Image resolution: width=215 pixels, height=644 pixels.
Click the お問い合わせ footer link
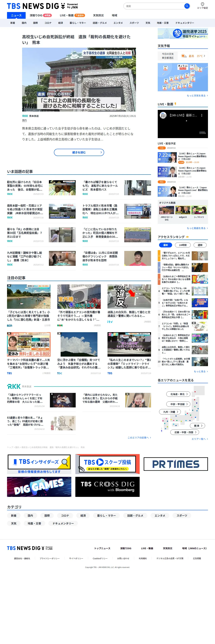point(123,558)
